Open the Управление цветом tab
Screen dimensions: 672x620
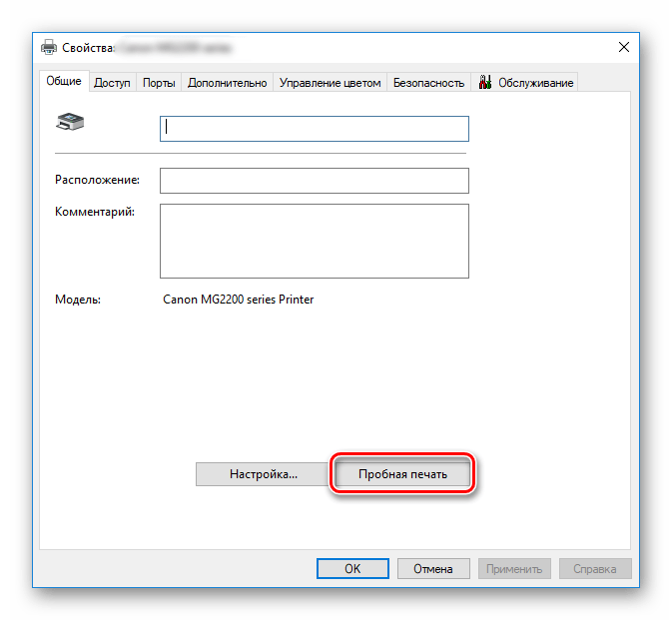coord(330,83)
